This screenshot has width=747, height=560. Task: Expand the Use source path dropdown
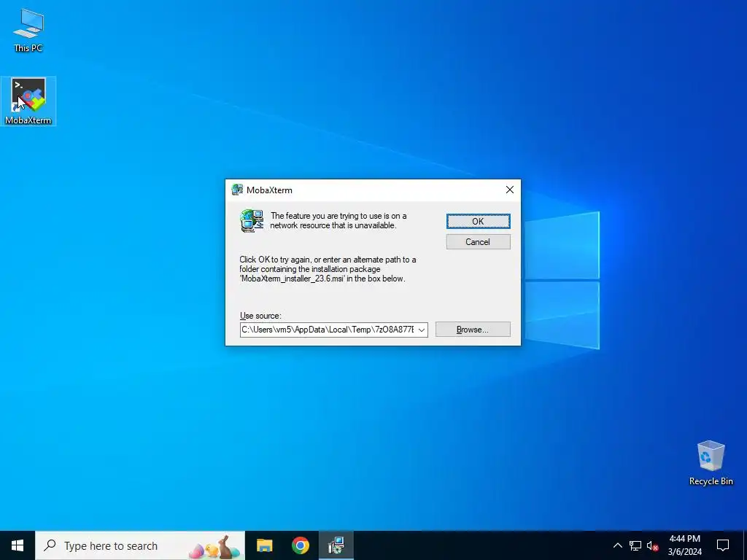pos(422,330)
